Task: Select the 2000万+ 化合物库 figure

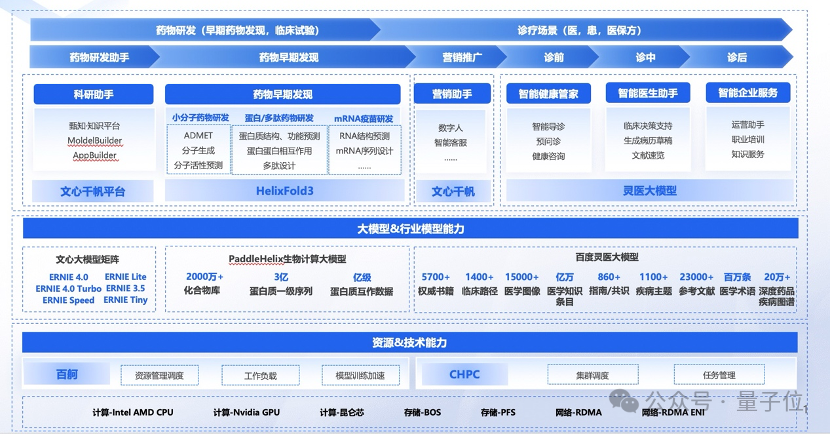Action: pyautogui.click(x=203, y=283)
